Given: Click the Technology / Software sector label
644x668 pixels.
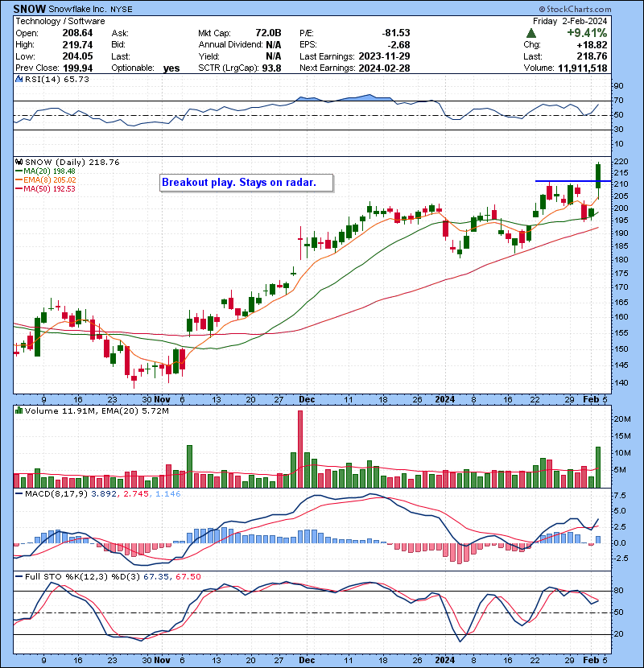Looking at the screenshot, I should tap(60, 21).
